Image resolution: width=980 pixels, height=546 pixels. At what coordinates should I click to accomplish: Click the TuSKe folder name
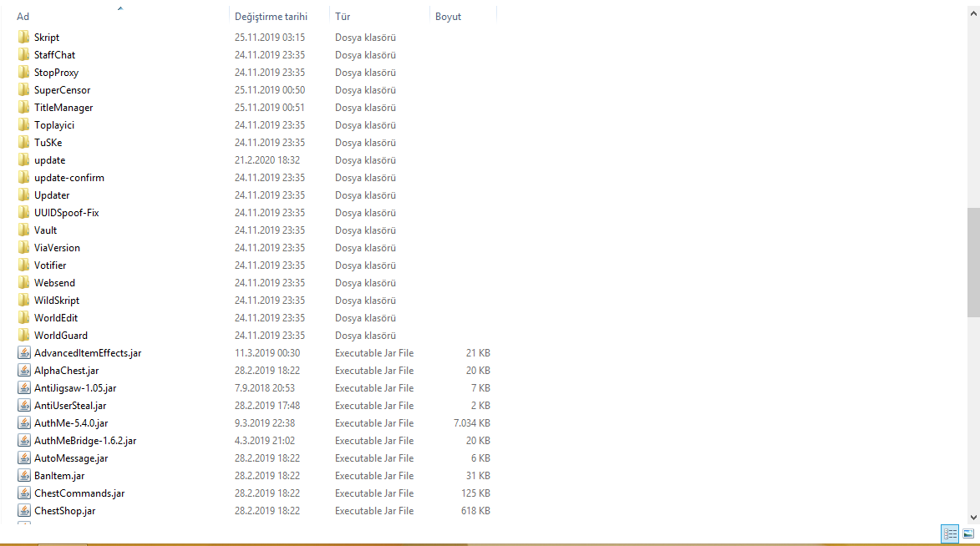[x=48, y=143]
